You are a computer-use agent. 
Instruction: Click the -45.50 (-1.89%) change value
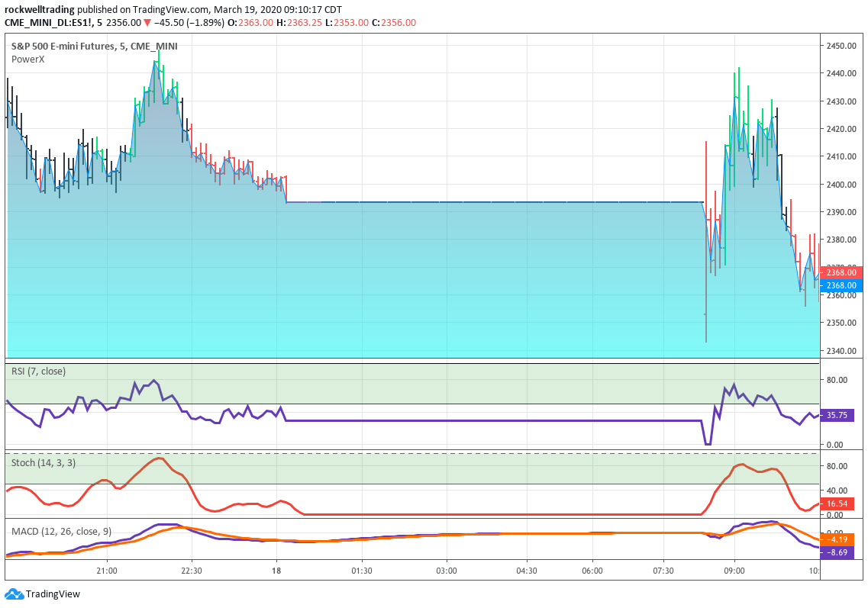pos(189,23)
